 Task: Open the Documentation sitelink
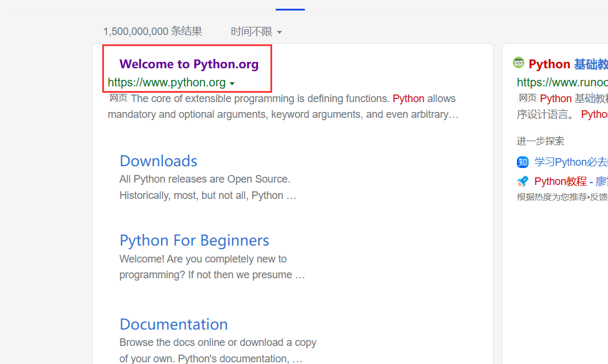click(173, 324)
